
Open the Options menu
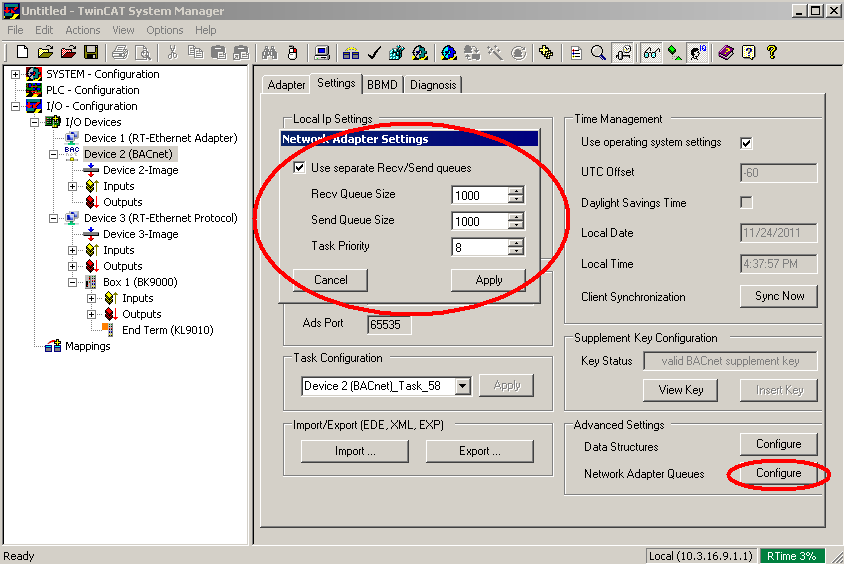pyautogui.click(x=165, y=30)
